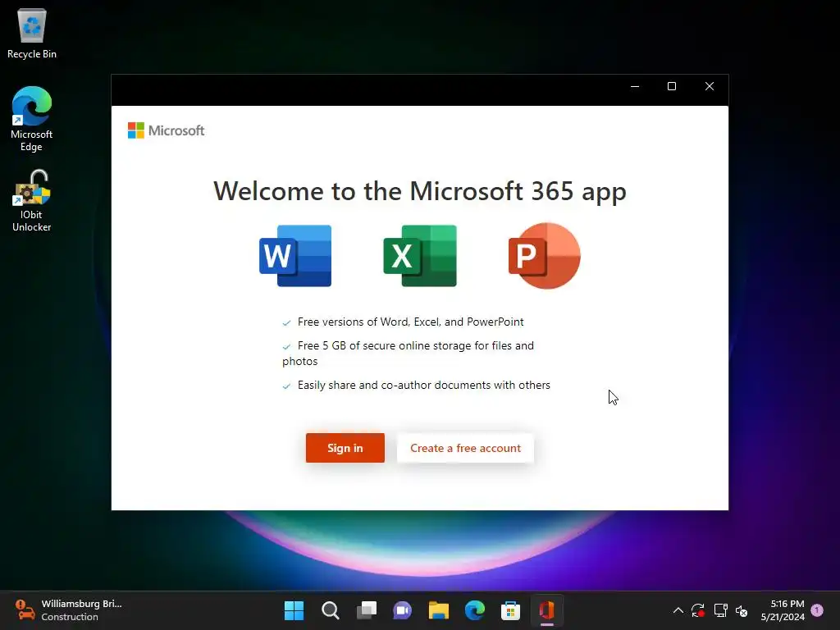Click 'Easily share and co-author documents with others'
This screenshot has height=630, width=840.
(424, 386)
